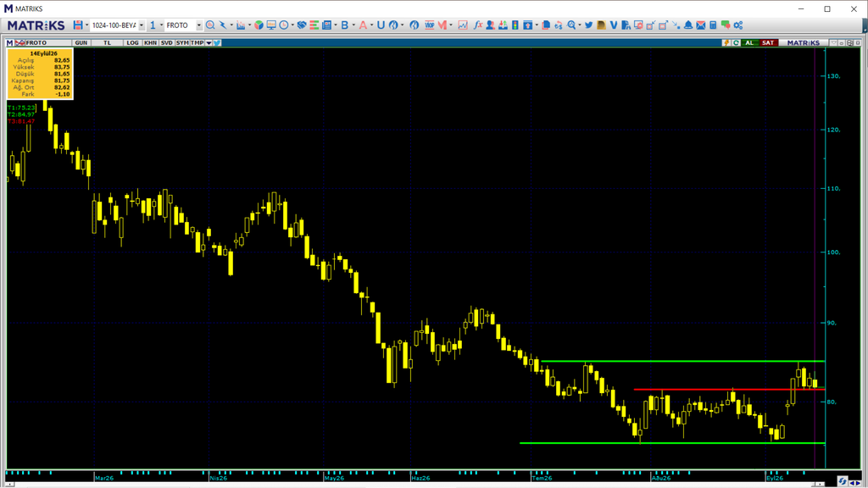Click the upper green horizontal line
The image size is (868, 488).
[682, 361]
